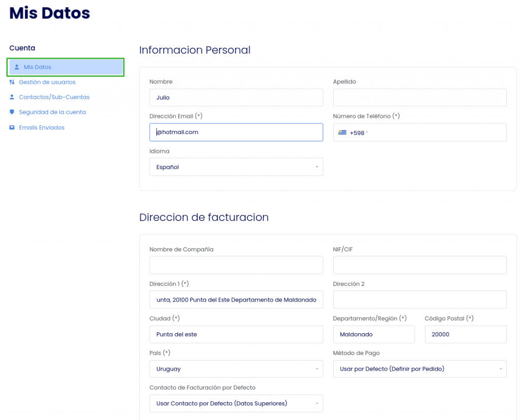
Task: Expand Contacto de Facturación por Defecto dropdown
Action: click(x=236, y=404)
